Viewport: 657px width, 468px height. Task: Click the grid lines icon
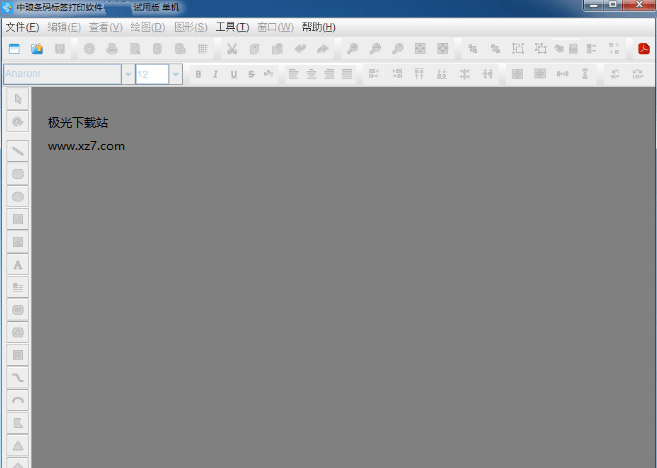tap(202, 49)
